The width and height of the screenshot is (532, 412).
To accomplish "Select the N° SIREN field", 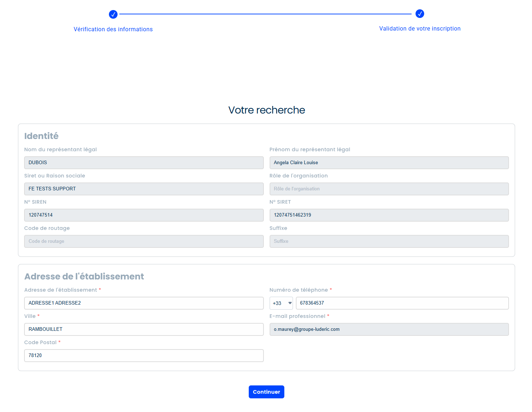I will click(144, 215).
